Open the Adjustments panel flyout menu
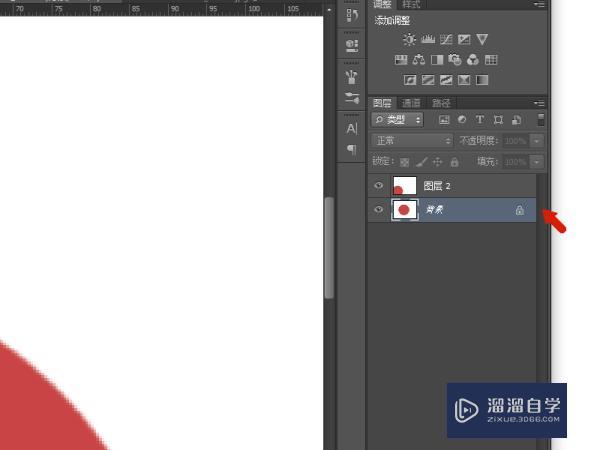 coord(539,4)
